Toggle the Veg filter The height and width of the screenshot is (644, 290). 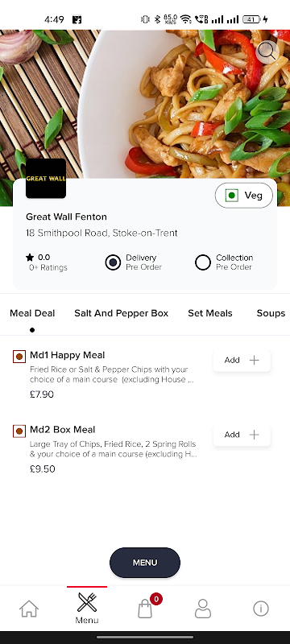coord(244,196)
